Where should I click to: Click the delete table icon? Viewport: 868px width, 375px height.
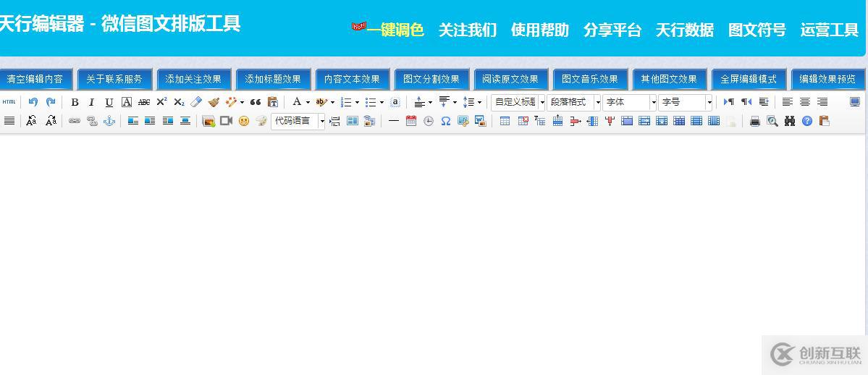coord(523,121)
